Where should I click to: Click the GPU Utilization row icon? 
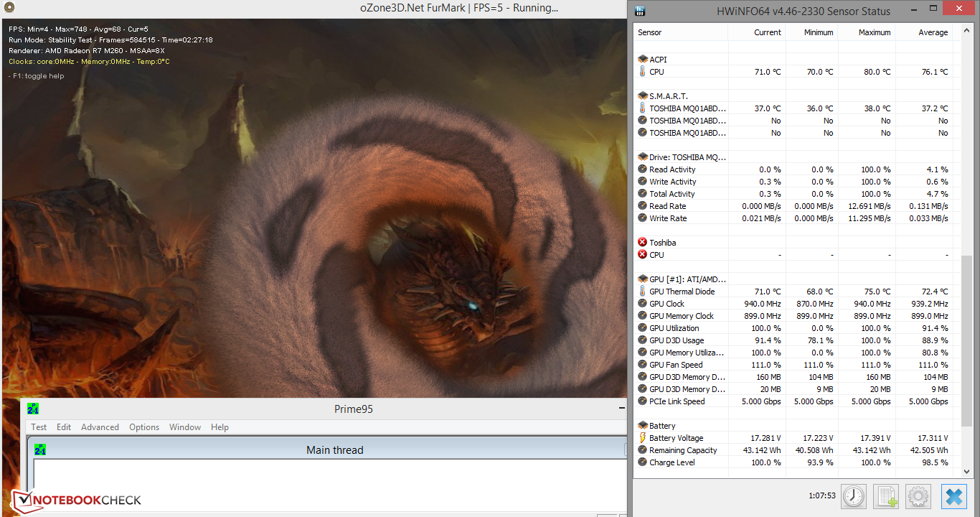tap(642, 328)
